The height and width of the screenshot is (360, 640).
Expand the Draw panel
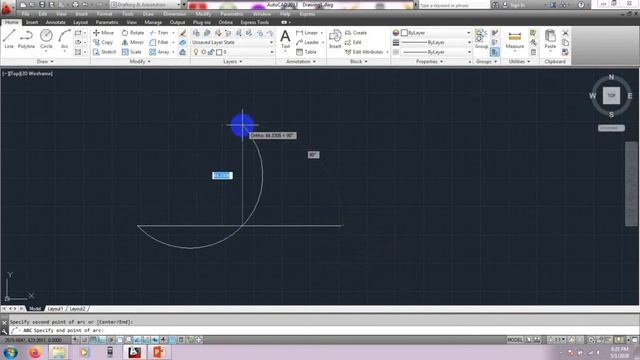pyautogui.click(x=45, y=62)
